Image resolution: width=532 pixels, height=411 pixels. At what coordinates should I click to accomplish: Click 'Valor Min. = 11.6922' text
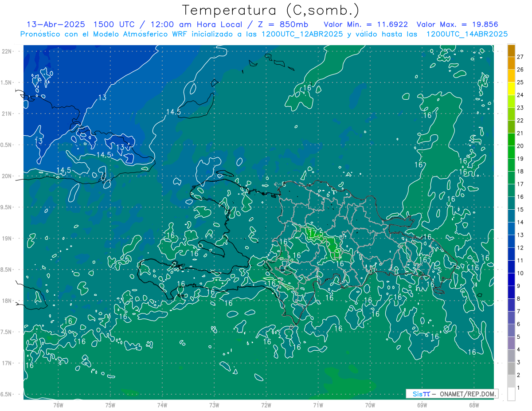[x=366, y=24]
